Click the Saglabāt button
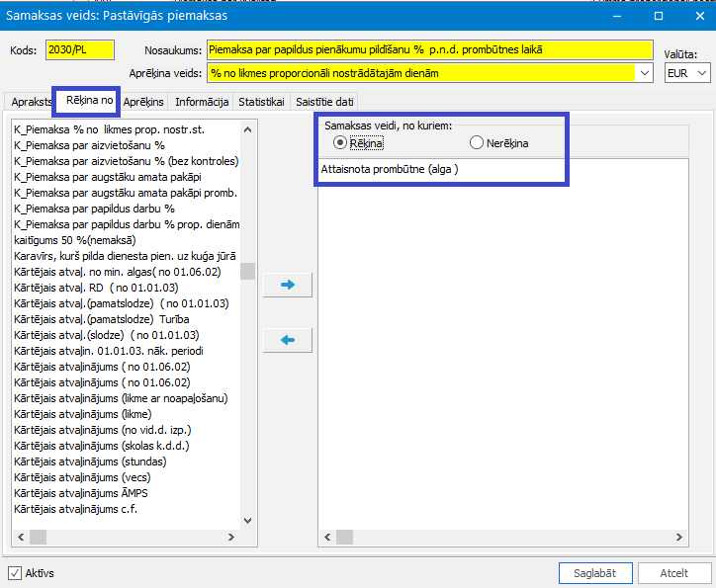716x588 pixels. [595, 573]
